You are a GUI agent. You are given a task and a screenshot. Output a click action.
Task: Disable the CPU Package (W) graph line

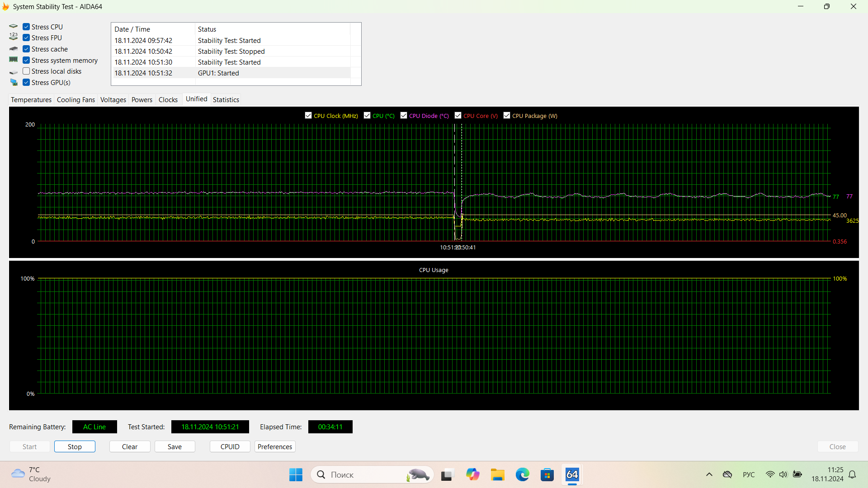(x=507, y=116)
